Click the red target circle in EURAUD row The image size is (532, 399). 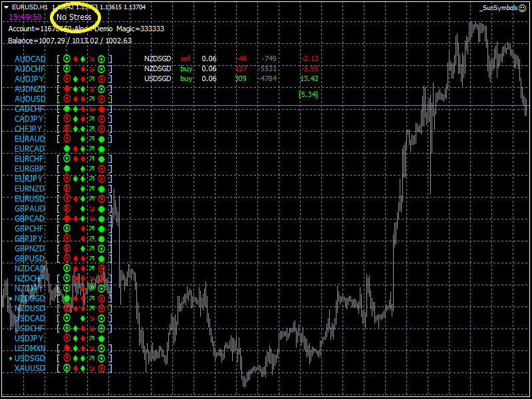67,139
